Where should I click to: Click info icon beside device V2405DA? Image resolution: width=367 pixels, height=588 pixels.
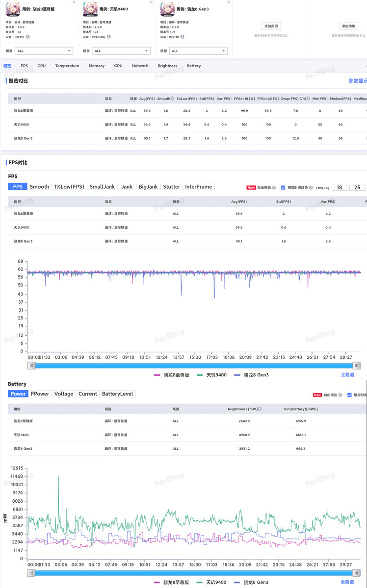pos(109,37)
